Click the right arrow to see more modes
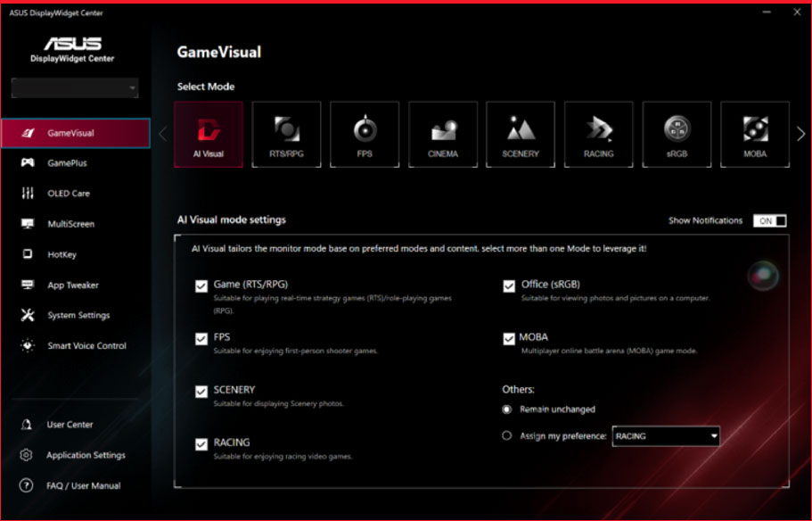812x521 pixels. (x=800, y=134)
